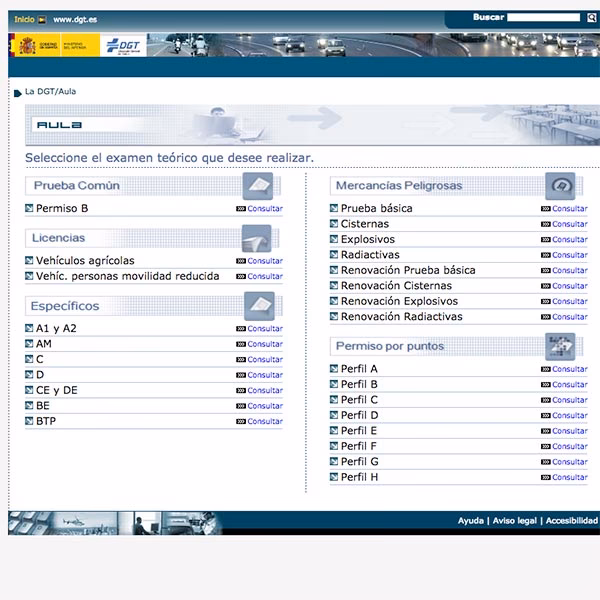Click the search magnifier icon
Screen dimensions: 600x600
592,18
